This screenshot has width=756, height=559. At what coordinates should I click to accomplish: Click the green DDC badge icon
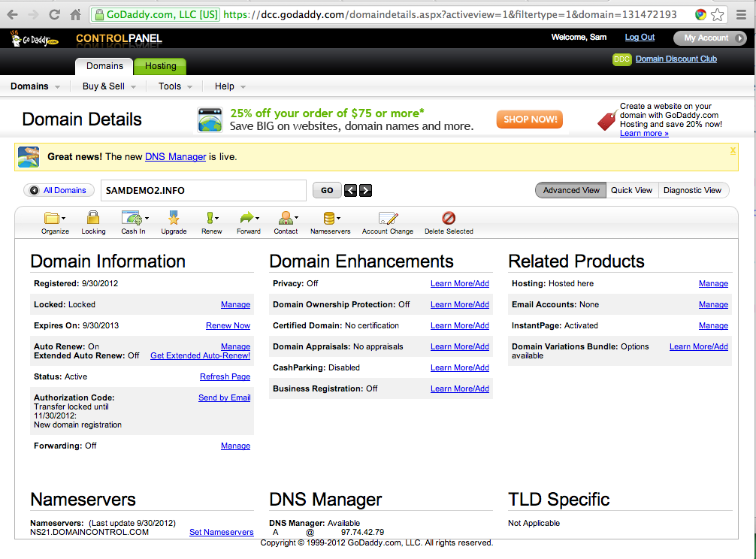[621, 59]
